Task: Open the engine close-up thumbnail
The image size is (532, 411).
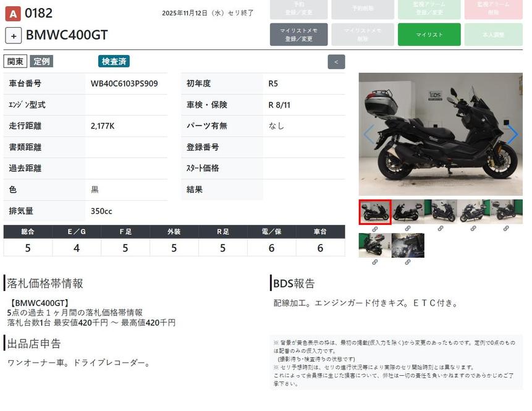Action: [x=408, y=245]
